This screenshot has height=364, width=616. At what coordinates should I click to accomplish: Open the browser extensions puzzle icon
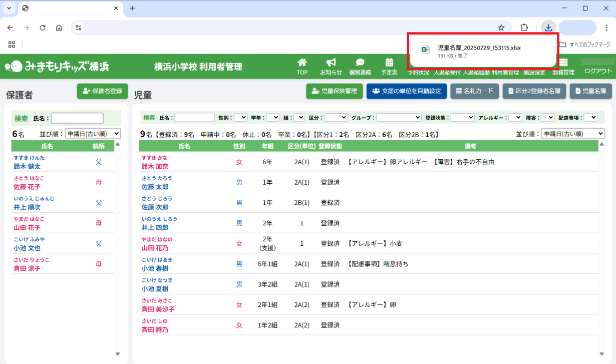524,28
